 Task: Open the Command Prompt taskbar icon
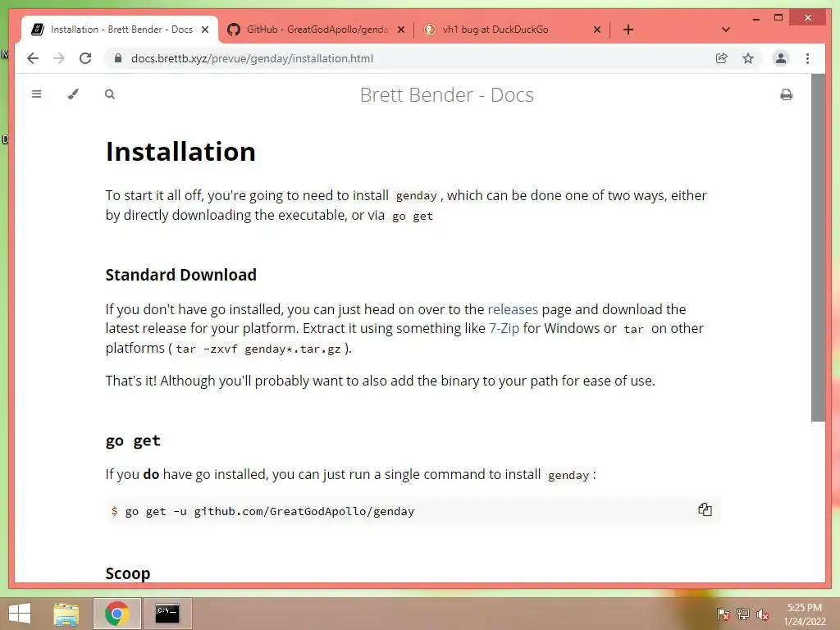click(x=167, y=614)
